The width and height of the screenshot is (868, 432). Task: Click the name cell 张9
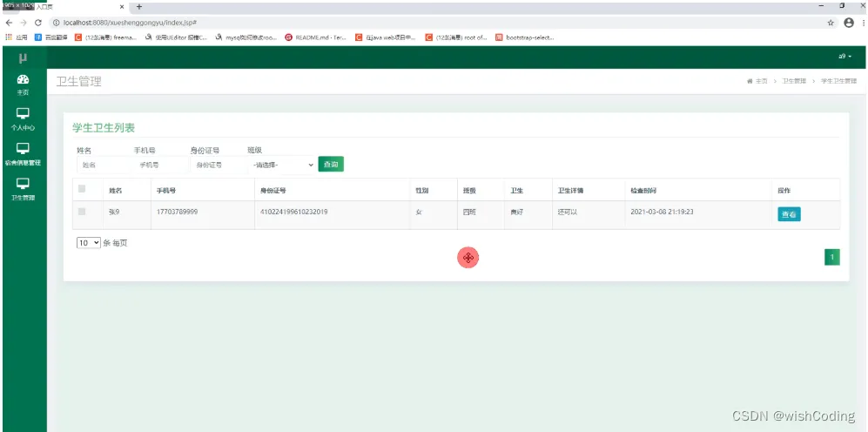[x=115, y=212]
